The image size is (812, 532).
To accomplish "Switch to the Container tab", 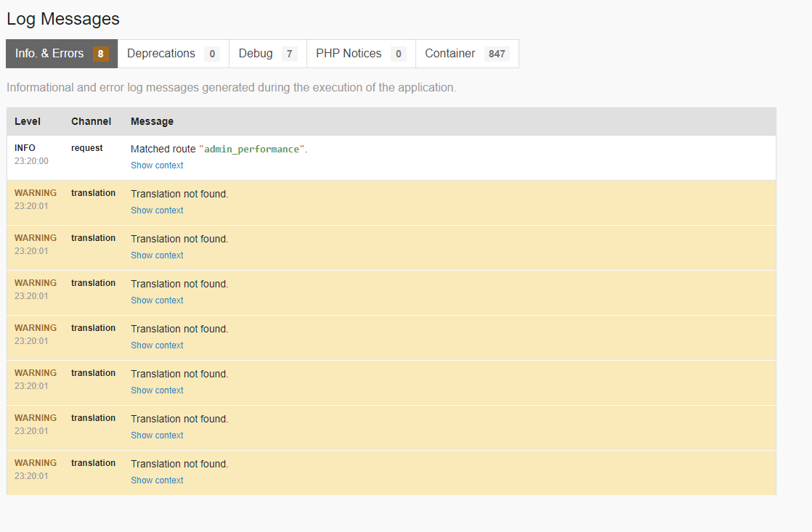I will click(467, 54).
